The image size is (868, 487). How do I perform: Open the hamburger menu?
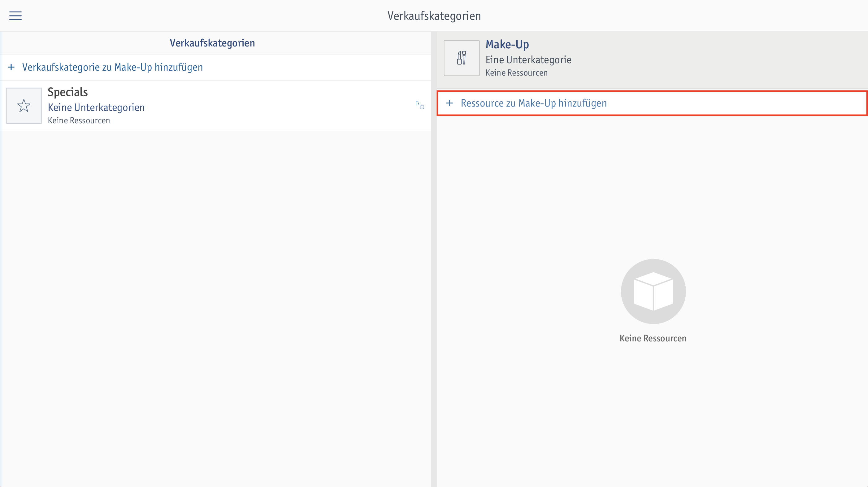[x=15, y=15]
